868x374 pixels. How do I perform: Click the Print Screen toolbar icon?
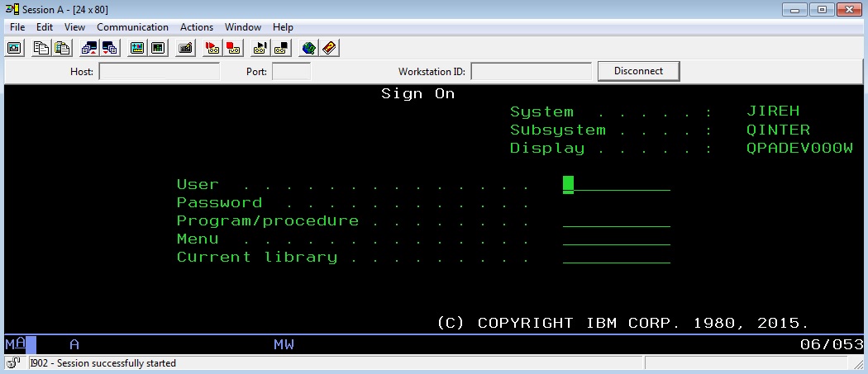14,48
